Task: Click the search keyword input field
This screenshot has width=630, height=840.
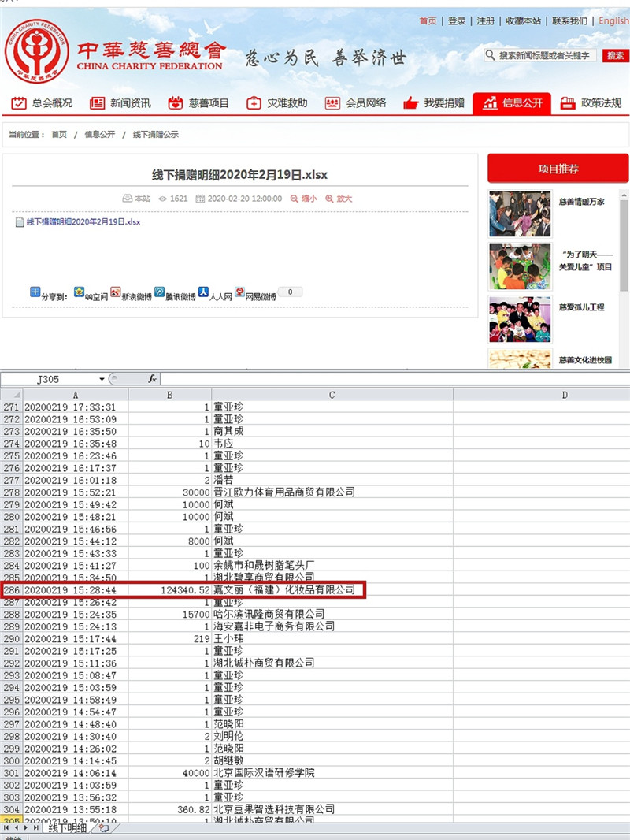Action: click(x=546, y=55)
